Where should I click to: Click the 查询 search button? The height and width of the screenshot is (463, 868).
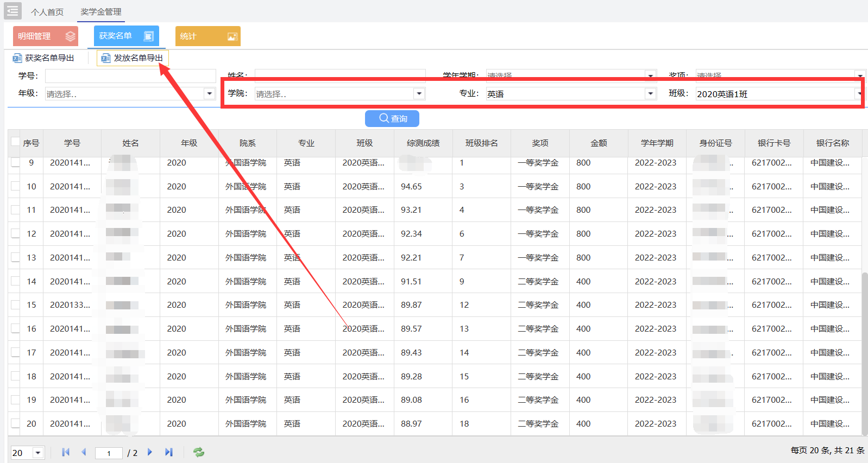click(392, 118)
